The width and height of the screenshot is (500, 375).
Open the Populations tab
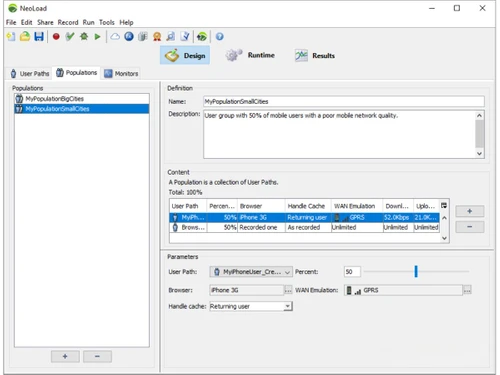click(x=77, y=73)
